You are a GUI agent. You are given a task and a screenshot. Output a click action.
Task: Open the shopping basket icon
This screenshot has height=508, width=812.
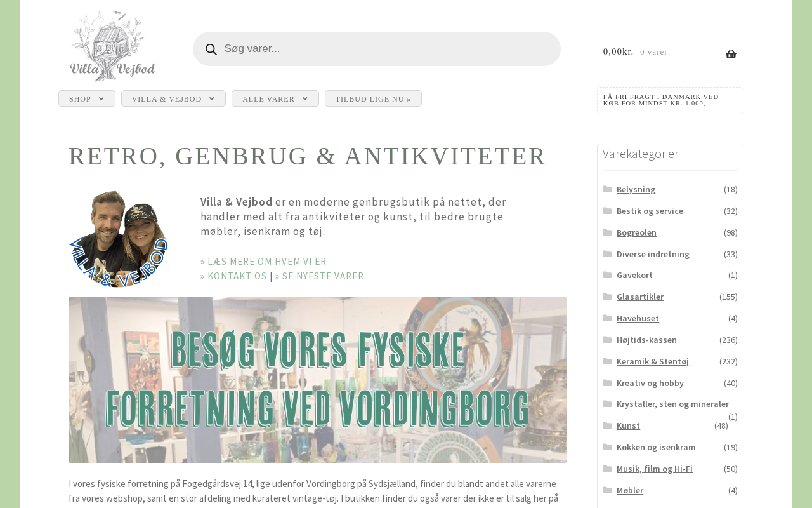731,54
